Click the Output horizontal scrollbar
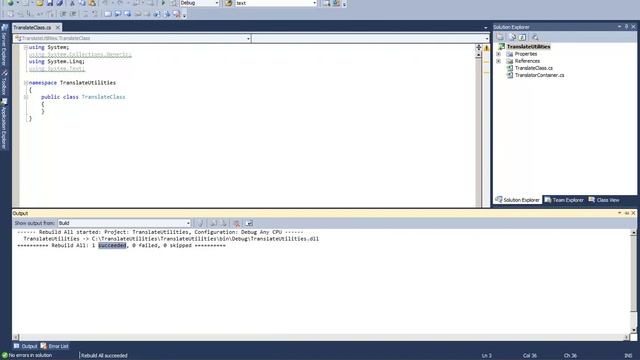Screen dimensions: 640x360 [x=321, y=338]
